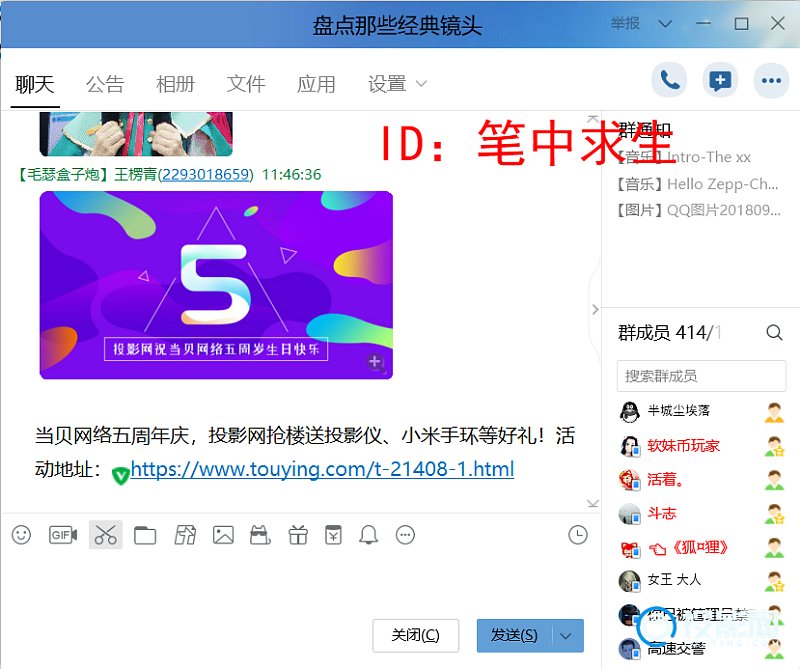The width and height of the screenshot is (800, 669).
Task: Open message history clock icon
Action: pos(578,535)
